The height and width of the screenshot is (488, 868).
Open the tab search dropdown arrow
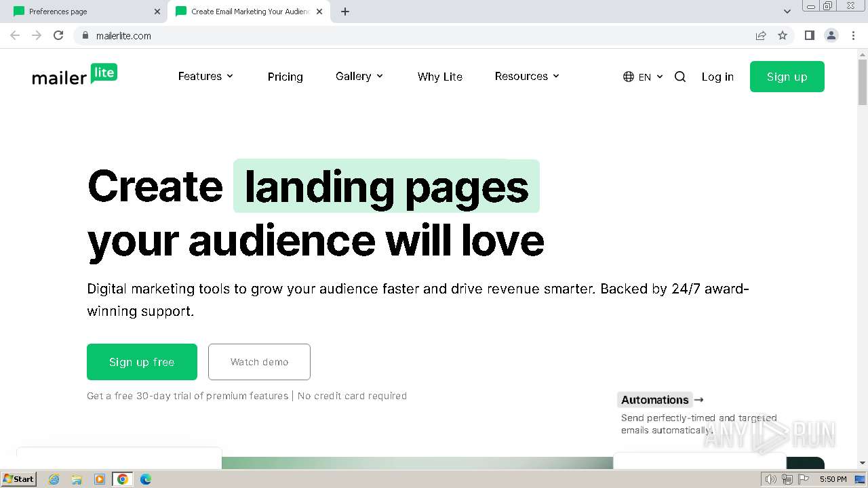tap(787, 12)
